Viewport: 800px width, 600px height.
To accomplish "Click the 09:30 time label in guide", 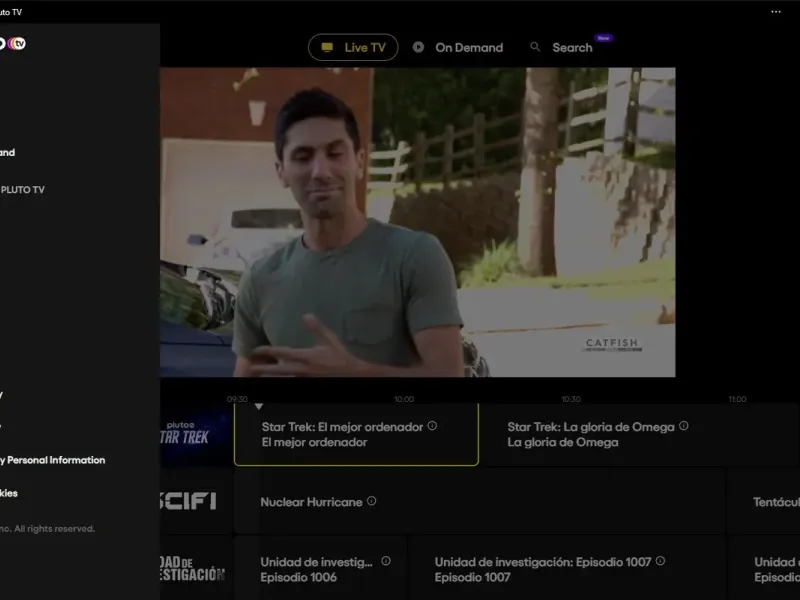I will (237, 399).
